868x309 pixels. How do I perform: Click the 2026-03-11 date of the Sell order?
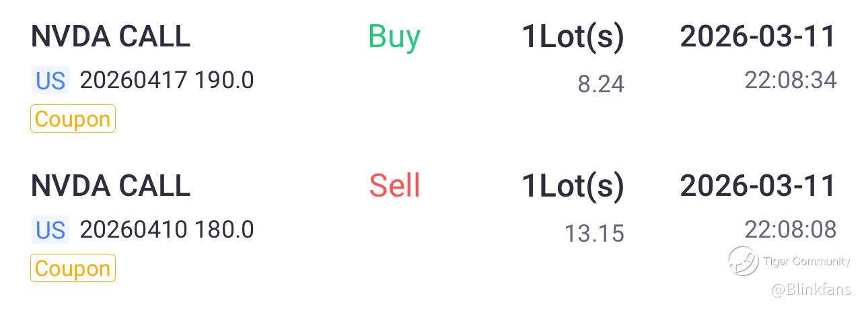click(758, 186)
